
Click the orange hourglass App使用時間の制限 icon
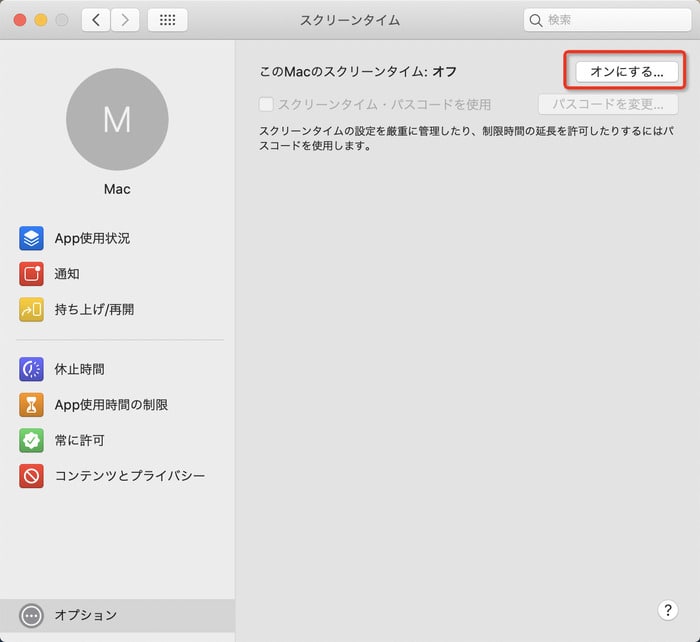(x=31, y=405)
